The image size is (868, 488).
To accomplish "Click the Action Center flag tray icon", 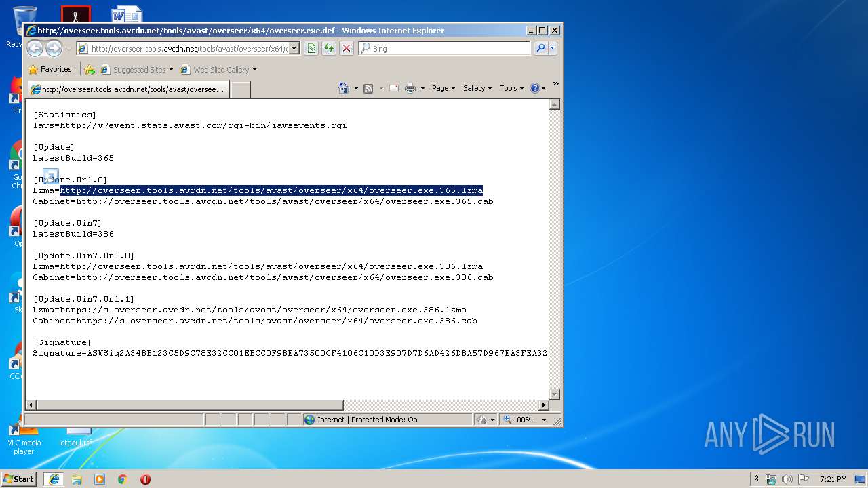I will [804, 479].
